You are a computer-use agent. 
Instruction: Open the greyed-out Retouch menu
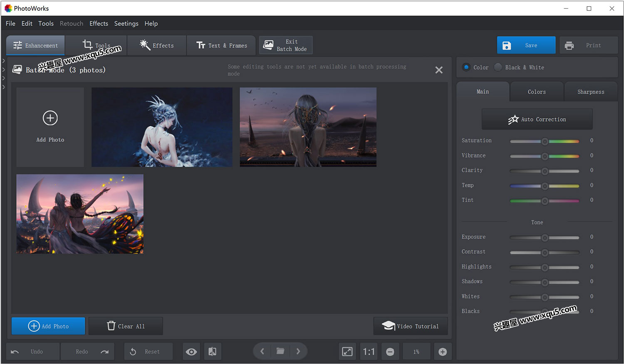(x=72, y=23)
